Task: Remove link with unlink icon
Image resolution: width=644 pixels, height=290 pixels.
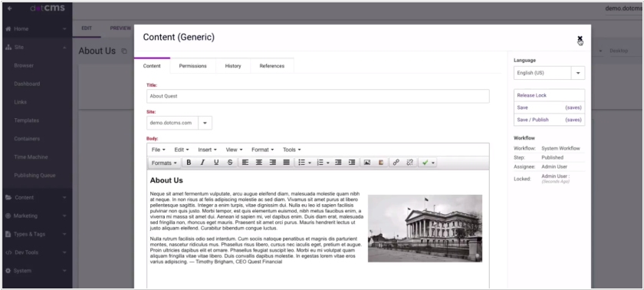Action: pyautogui.click(x=409, y=163)
